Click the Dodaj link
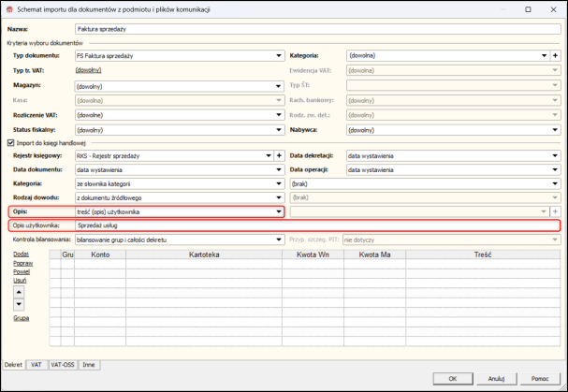 point(21,254)
